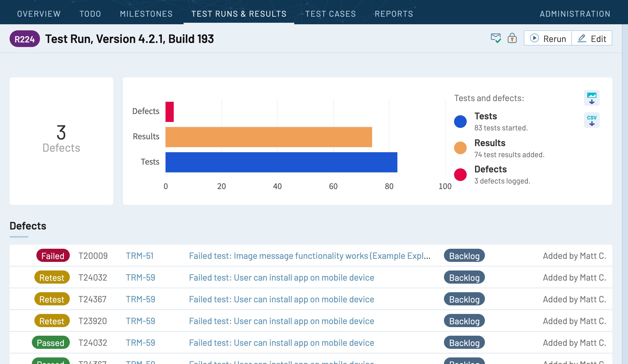Image resolution: width=628 pixels, height=364 pixels.
Task: Open the Overview tab
Action: [x=38, y=14]
